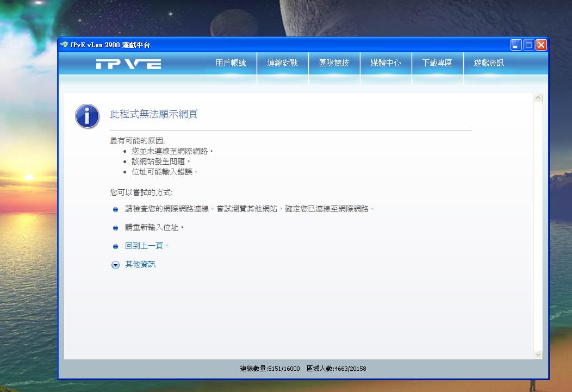Select the 團隊競技 tab
572x392 pixels.
coord(334,63)
